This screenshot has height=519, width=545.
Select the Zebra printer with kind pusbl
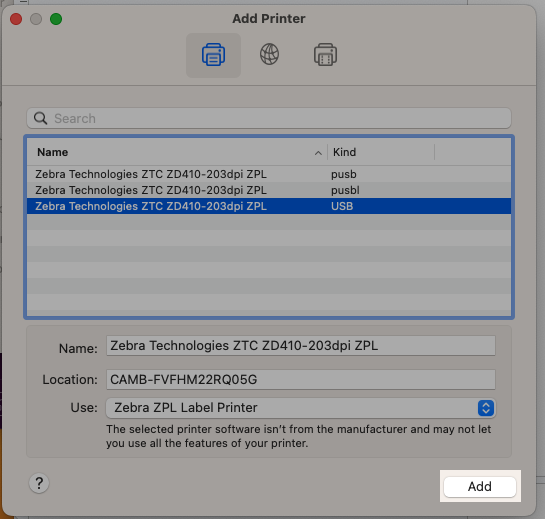(x=269, y=190)
